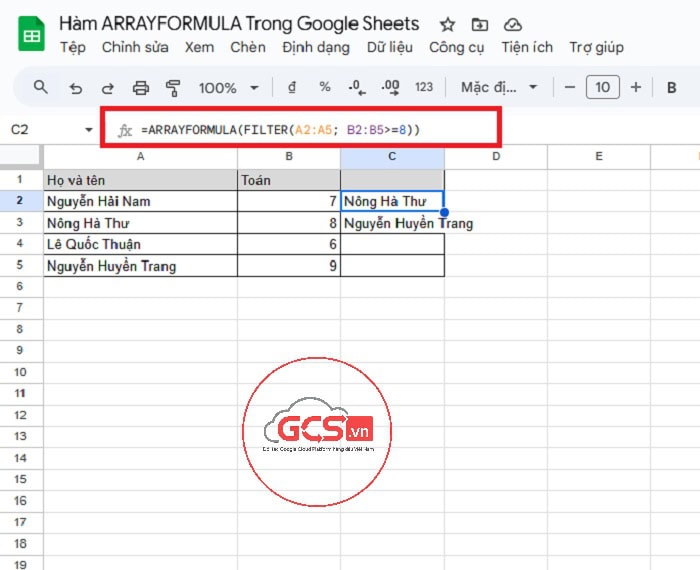Toggle bold formatting
700x570 pixels.
point(672,88)
